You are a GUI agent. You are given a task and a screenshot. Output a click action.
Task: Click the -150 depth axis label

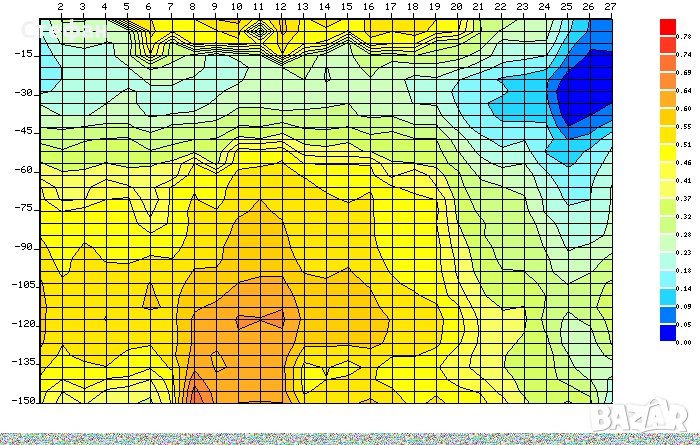point(22,399)
